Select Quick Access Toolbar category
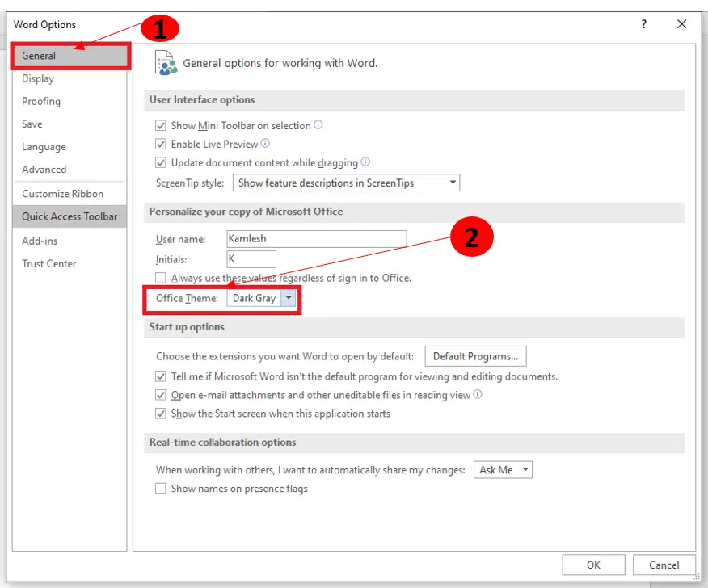 70,216
